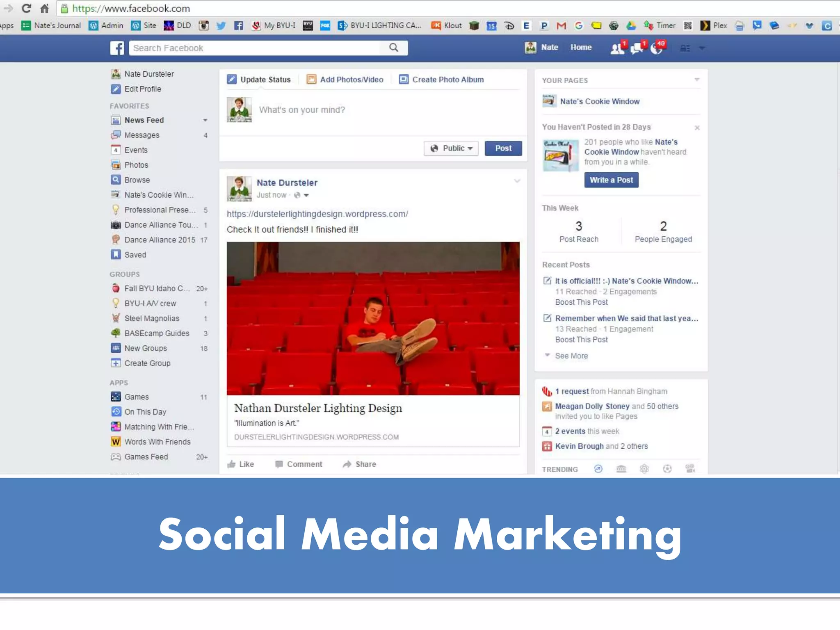Open trending entertainment icon
840x630 pixels.
tap(690, 469)
